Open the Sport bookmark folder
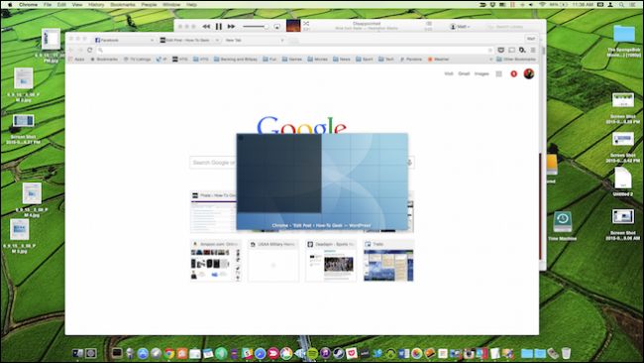The width and height of the screenshot is (644, 363). 365,60
